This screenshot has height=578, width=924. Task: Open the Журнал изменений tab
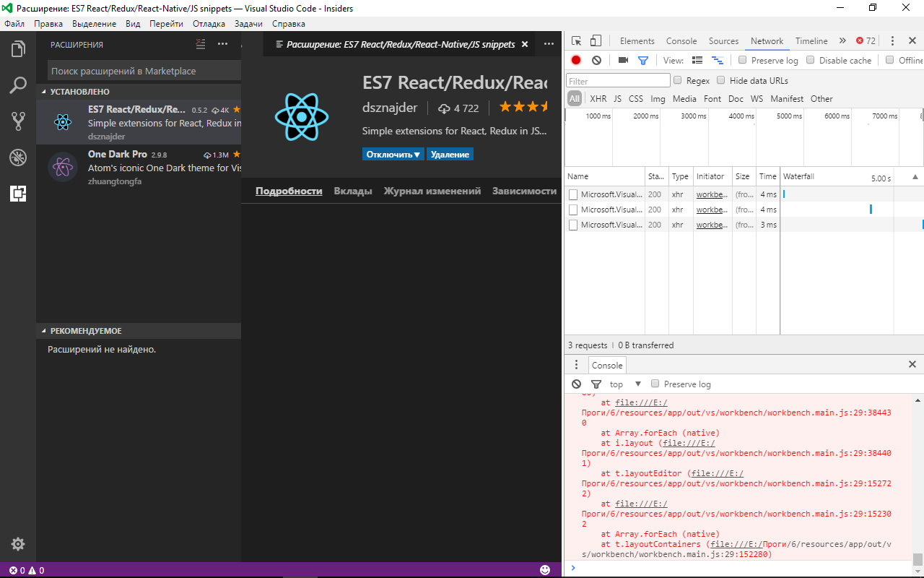(x=432, y=191)
